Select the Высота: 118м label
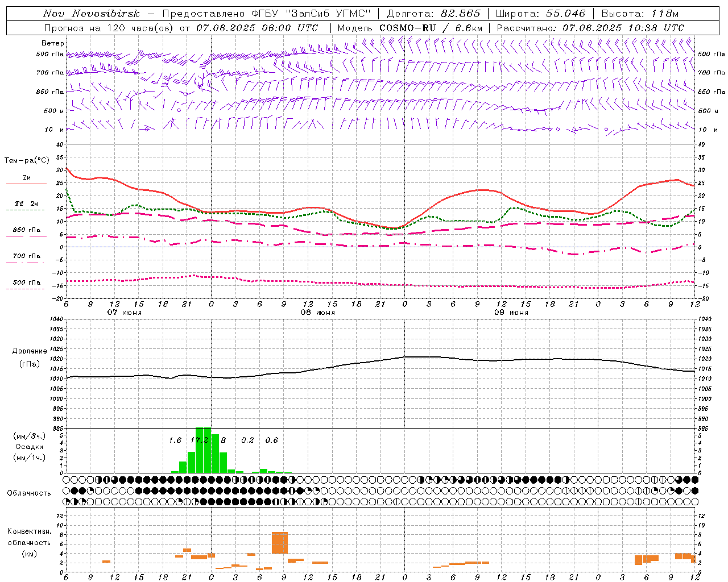This screenshot has height=582, width=728. [640, 14]
